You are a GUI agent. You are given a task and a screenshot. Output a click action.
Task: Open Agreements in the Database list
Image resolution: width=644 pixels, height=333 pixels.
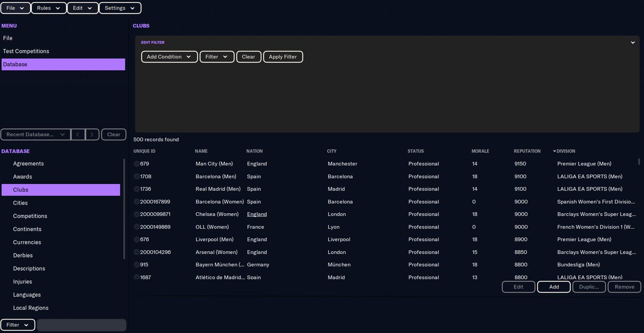point(61,163)
